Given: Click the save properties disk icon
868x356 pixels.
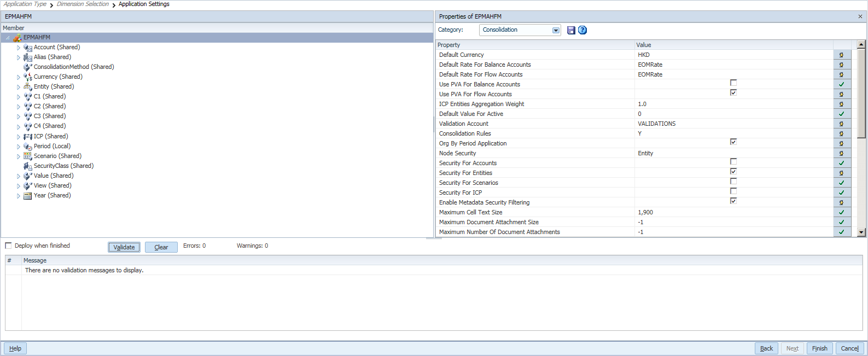Looking at the screenshot, I should pyautogui.click(x=571, y=30).
